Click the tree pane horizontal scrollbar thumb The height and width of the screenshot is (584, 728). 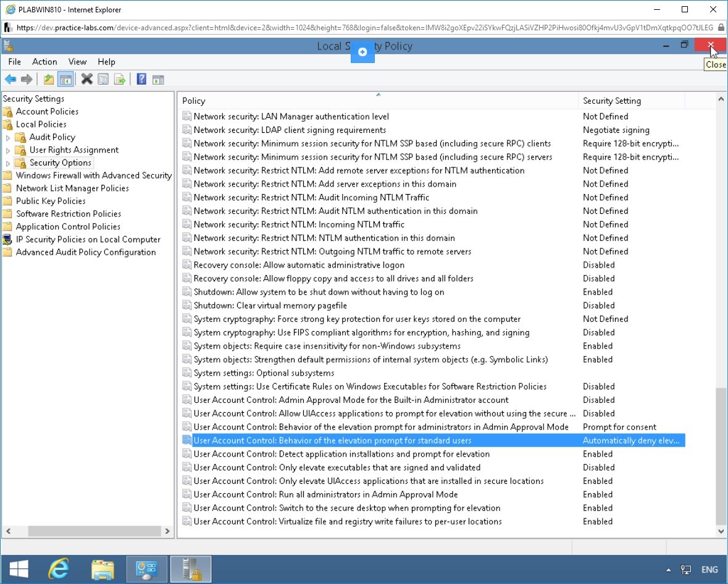click(x=94, y=531)
